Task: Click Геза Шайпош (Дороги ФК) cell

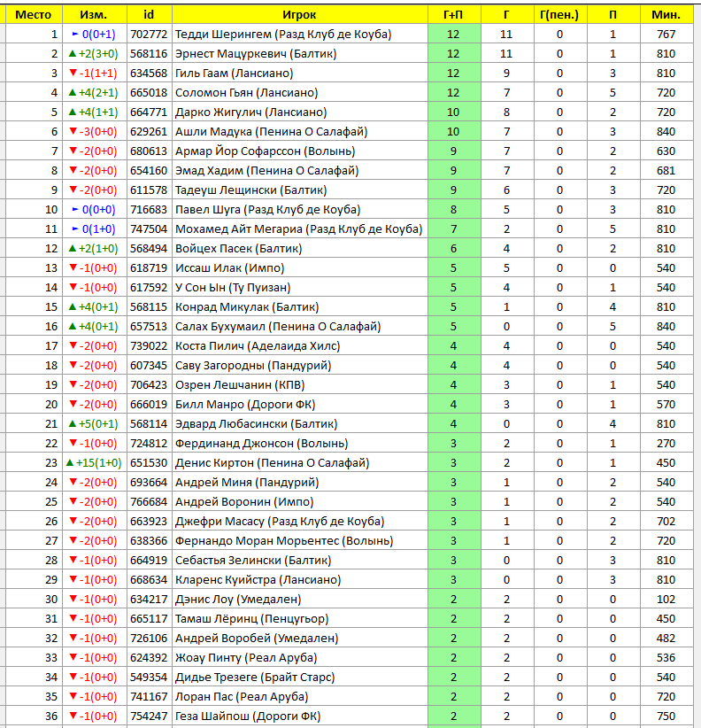Action: click(x=300, y=716)
